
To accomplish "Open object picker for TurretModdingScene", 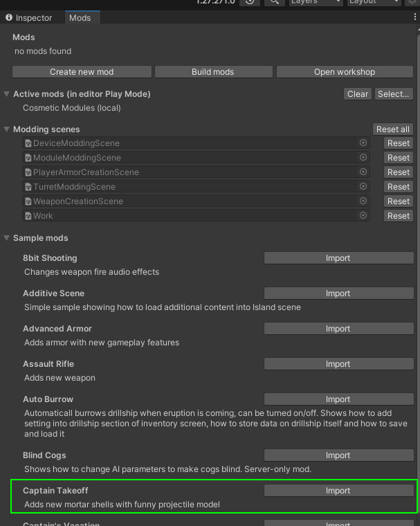I will 363,186.
